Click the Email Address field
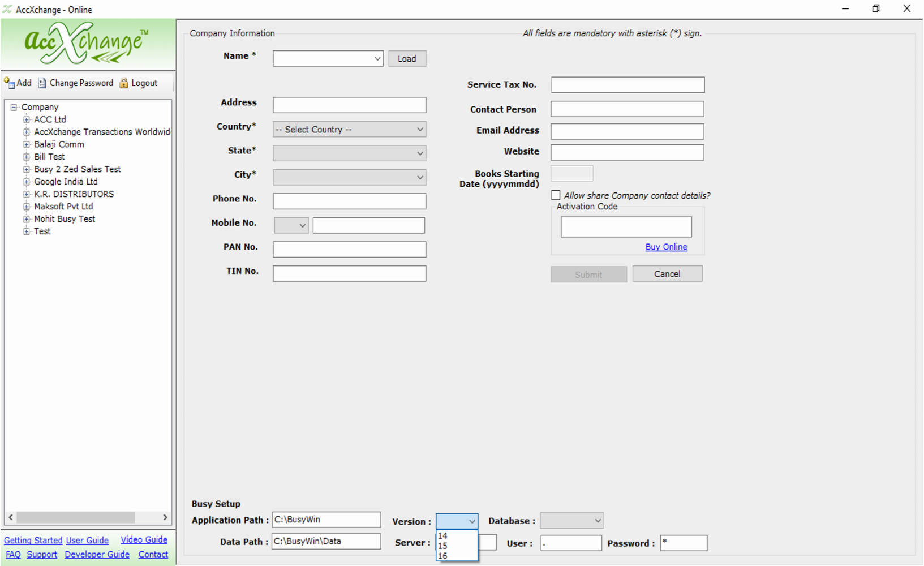 click(628, 131)
